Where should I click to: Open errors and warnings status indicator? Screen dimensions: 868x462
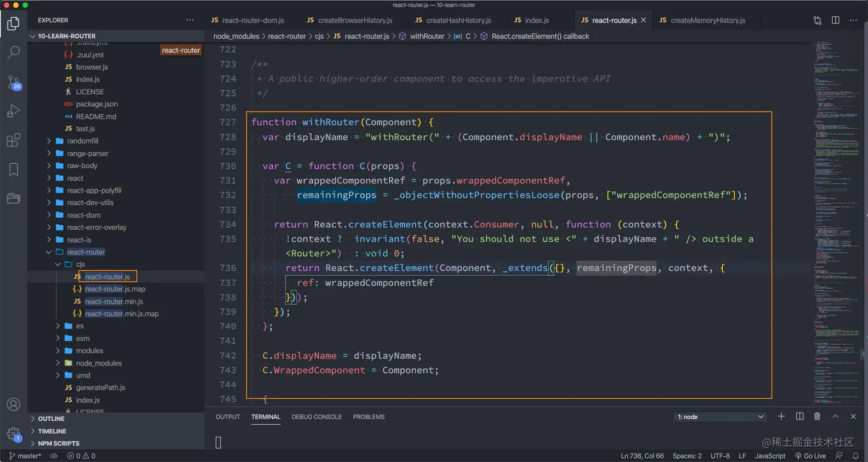[81, 456]
